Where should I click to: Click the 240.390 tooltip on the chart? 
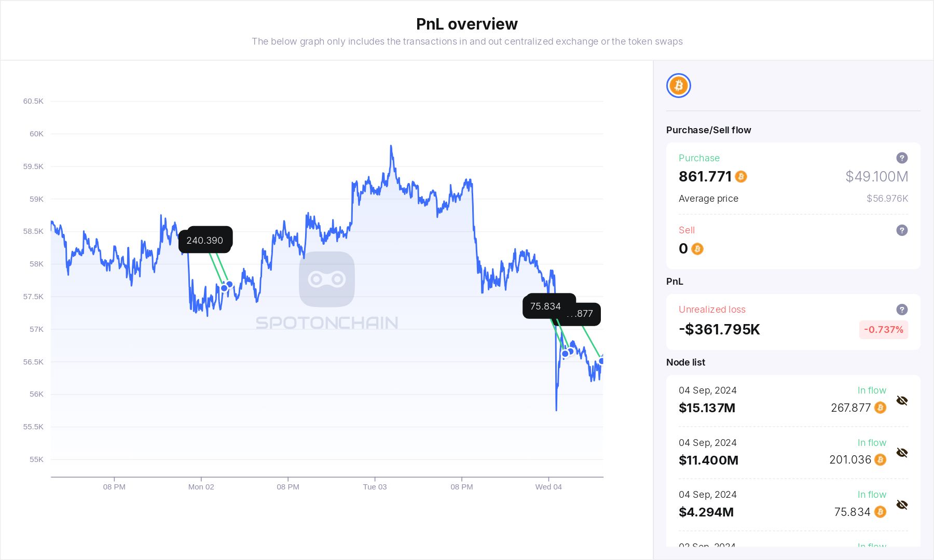point(205,240)
